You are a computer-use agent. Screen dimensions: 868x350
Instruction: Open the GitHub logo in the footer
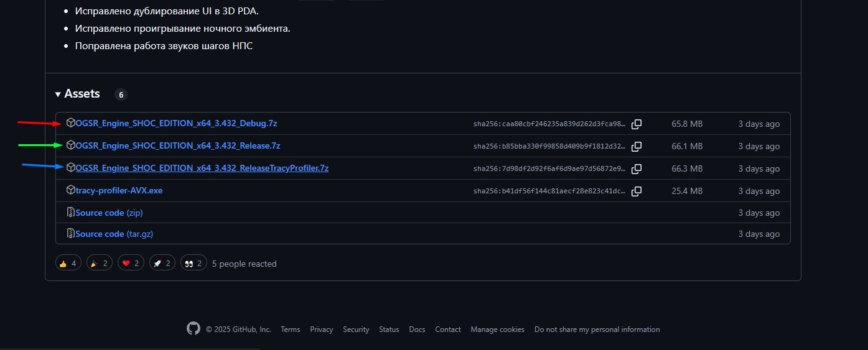click(194, 329)
